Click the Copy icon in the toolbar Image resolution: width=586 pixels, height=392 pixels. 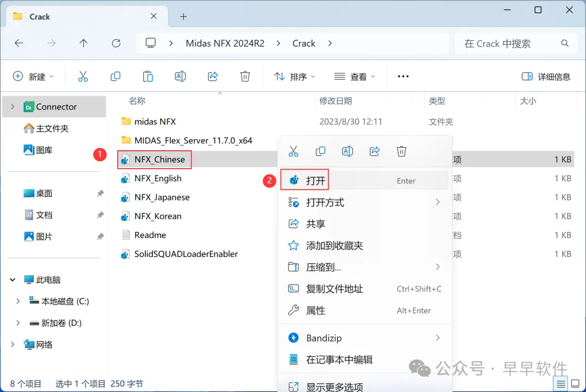coord(116,76)
